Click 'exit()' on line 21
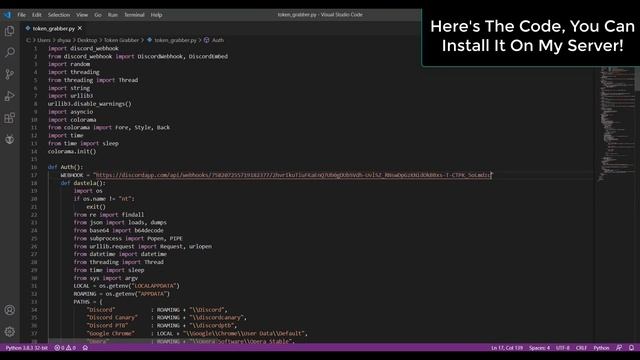The width and height of the screenshot is (640, 360). [x=96, y=207]
